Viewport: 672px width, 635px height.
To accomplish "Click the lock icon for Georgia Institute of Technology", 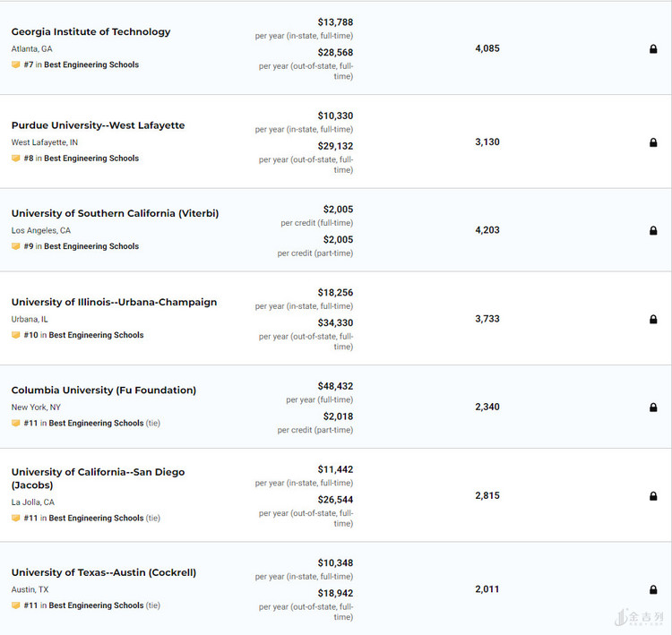I will [653, 48].
